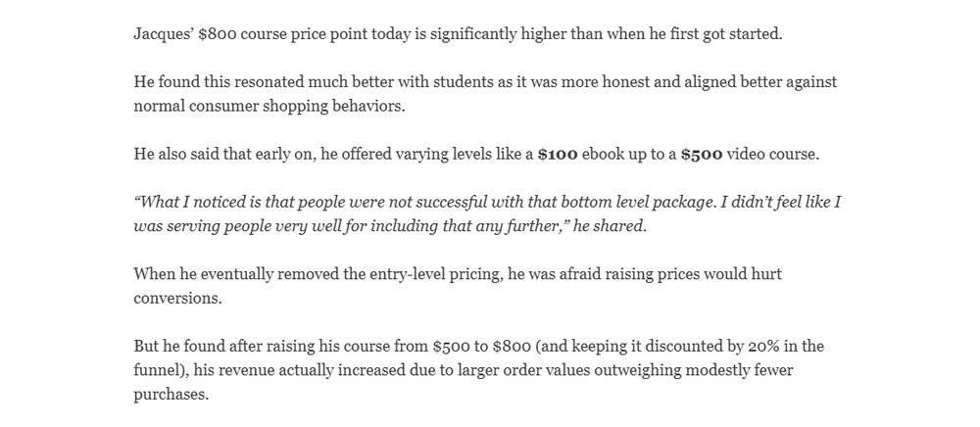Click the opening line mentioning Jacques' $800 course

tap(458, 34)
